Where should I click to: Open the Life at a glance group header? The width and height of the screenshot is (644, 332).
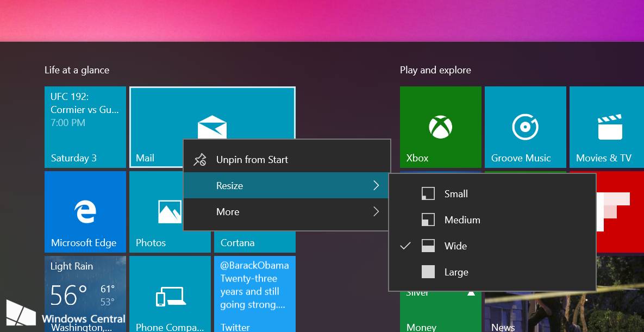(77, 70)
